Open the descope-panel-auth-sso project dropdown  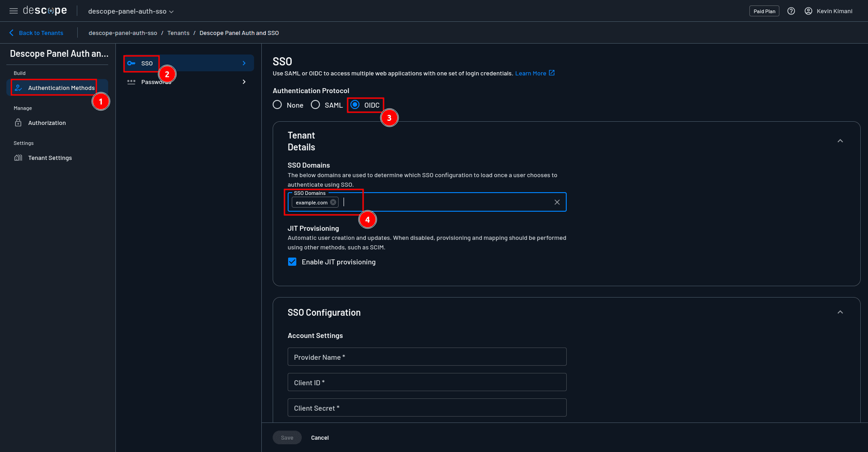130,11
